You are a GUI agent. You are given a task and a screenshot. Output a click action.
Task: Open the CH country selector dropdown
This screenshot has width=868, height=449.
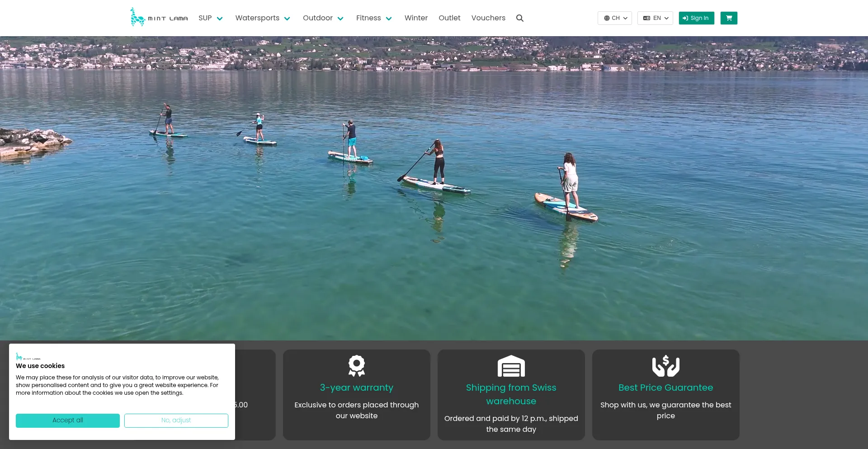(615, 18)
